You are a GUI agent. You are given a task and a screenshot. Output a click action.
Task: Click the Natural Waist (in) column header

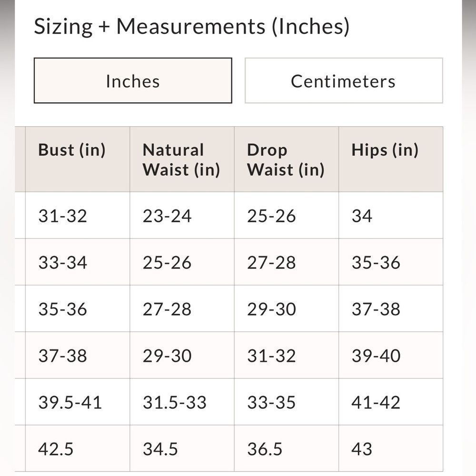click(182, 159)
